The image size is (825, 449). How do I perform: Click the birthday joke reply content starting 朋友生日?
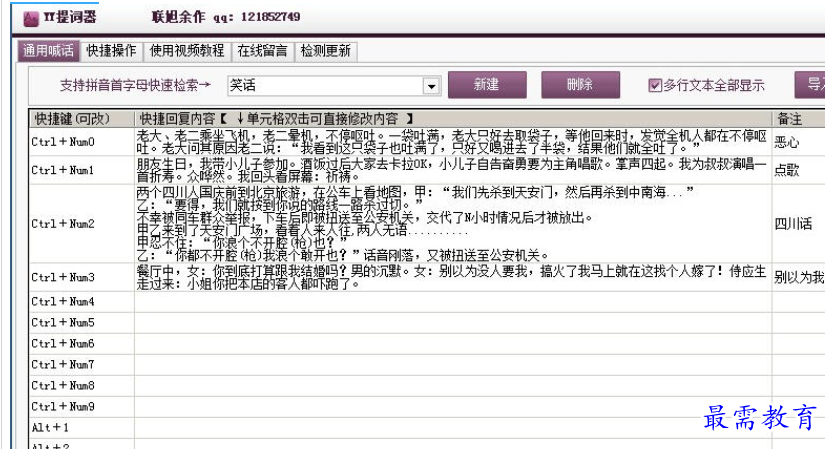(453, 170)
